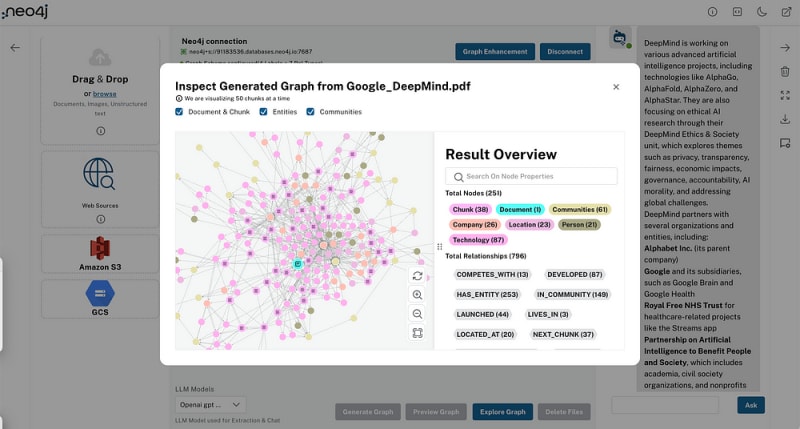The width and height of the screenshot is (800, 429).
Task: Collapse chat panel with right arrow
Action: click(x=785, y=47)
